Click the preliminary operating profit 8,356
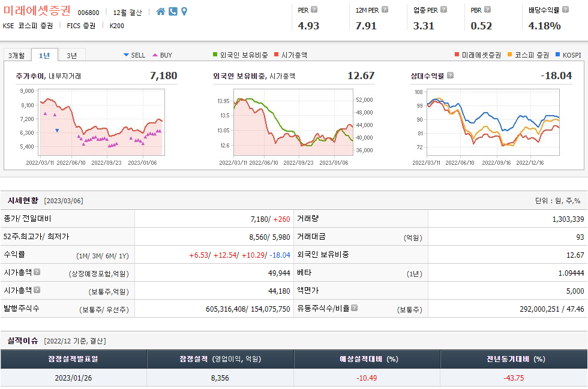The height and width of the screenshot is (389, 588). click(x=220, y=378)
